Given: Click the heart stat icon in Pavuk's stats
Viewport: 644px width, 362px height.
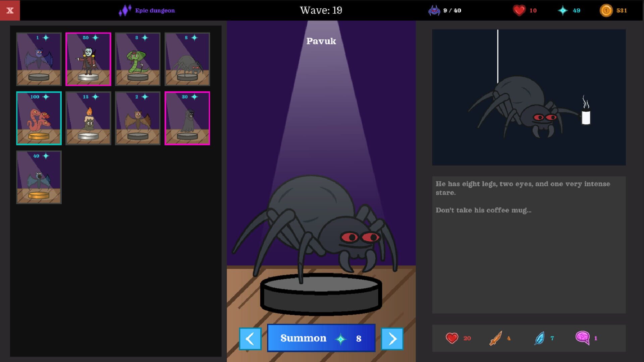Looking at the screenshot, I should [x=452, y=338].
